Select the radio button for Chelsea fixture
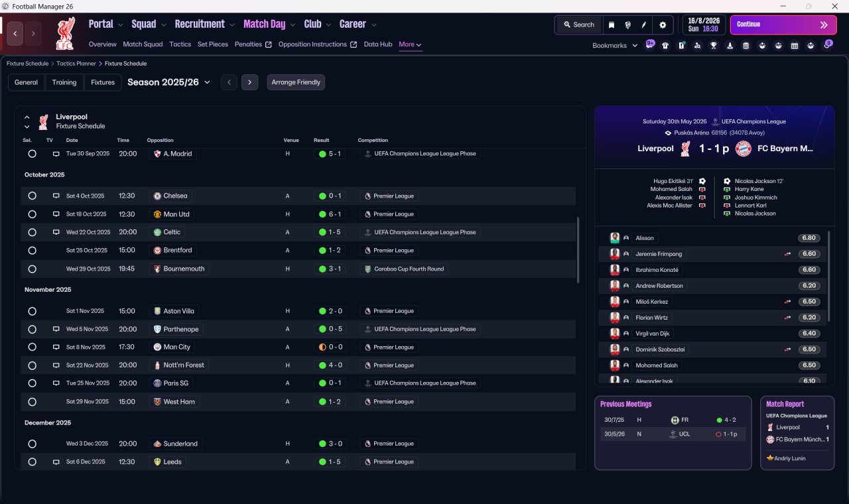Viewport: 849px width, 504px height. tap(32, 196)
